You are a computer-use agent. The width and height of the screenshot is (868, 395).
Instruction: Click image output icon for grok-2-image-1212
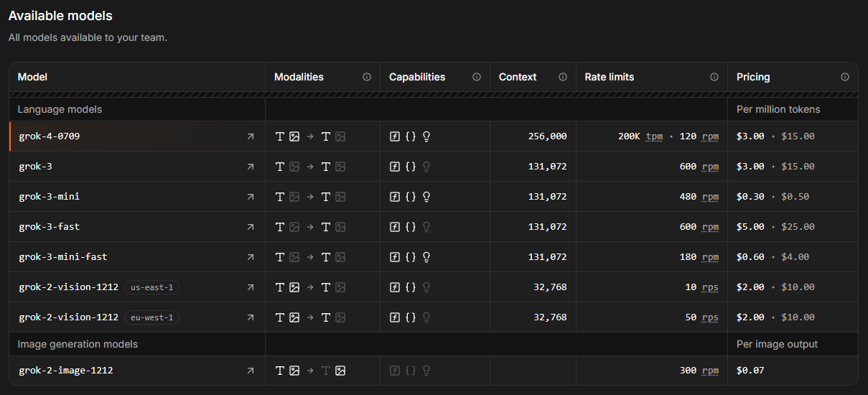click(x=340, y=371)
